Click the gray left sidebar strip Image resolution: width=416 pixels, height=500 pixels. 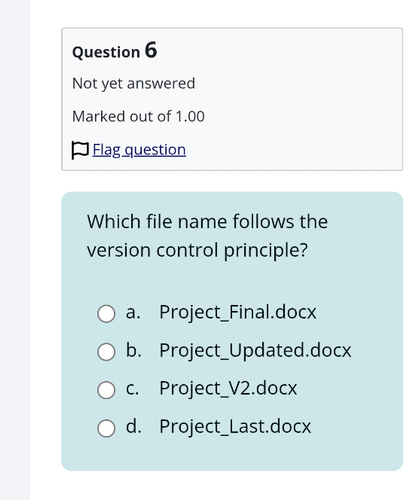(x=15, y=250)
